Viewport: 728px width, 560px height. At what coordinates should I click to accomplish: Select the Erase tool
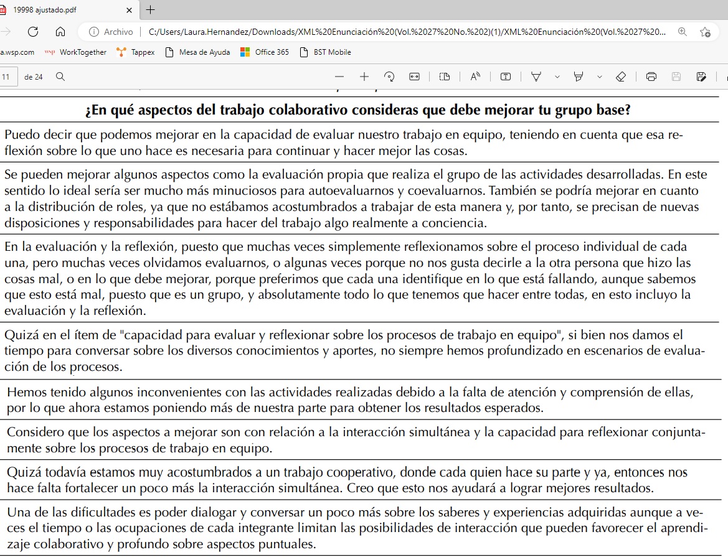[x=620, y=77]
